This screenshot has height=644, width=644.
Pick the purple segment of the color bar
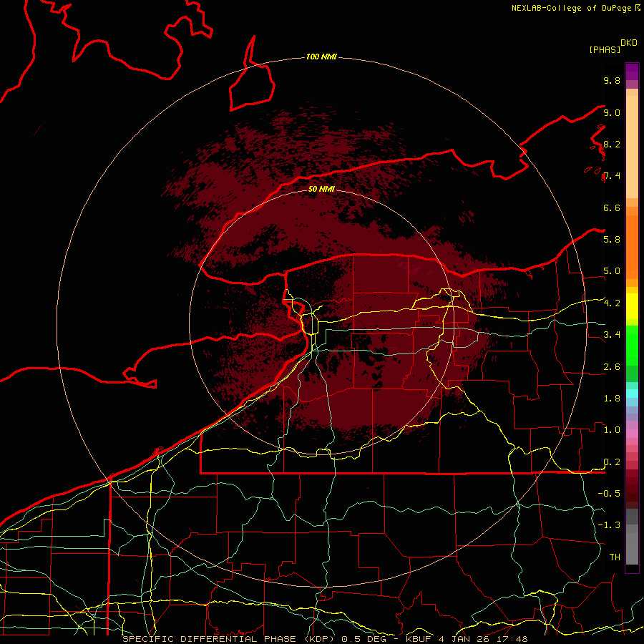coord(632,72)
